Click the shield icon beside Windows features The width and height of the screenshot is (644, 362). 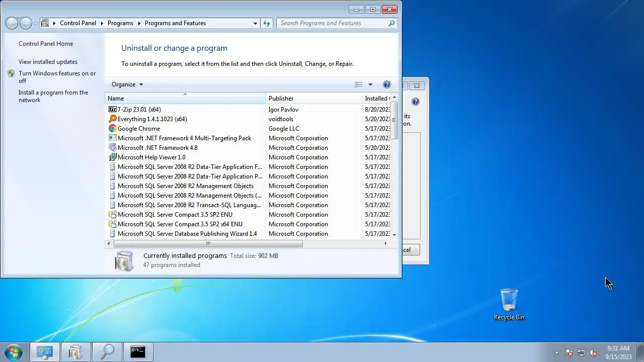point(11,73)
